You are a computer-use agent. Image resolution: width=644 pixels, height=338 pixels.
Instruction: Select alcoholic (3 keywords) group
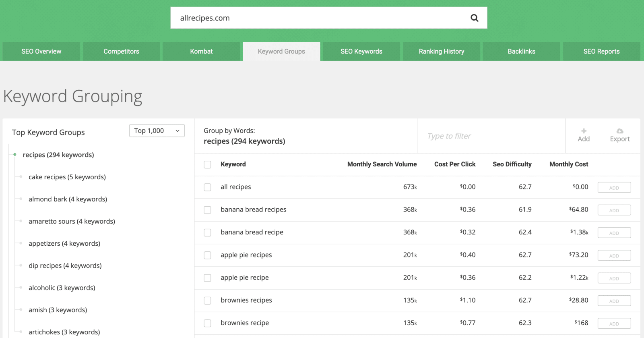62,288
